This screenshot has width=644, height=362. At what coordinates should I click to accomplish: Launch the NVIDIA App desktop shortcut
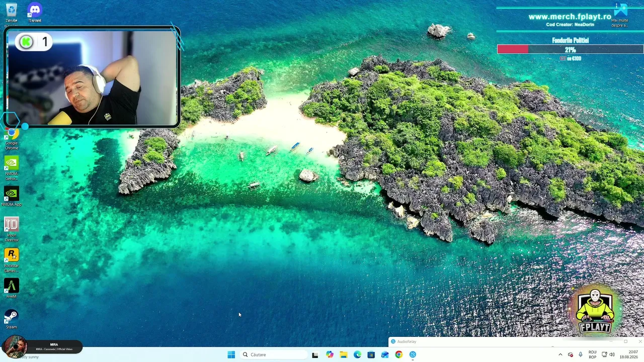pyautogui.click(x=12, y=197)
